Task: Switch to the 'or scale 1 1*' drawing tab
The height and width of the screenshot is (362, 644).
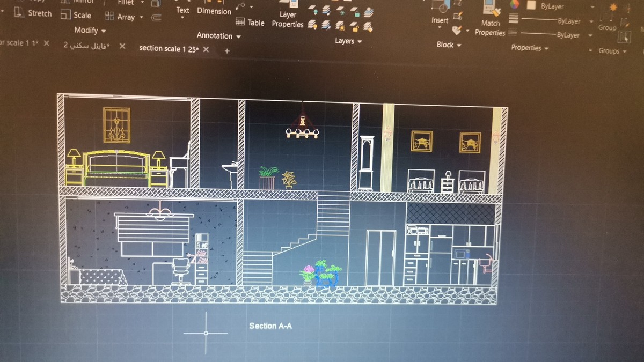Action: (19, 43)
